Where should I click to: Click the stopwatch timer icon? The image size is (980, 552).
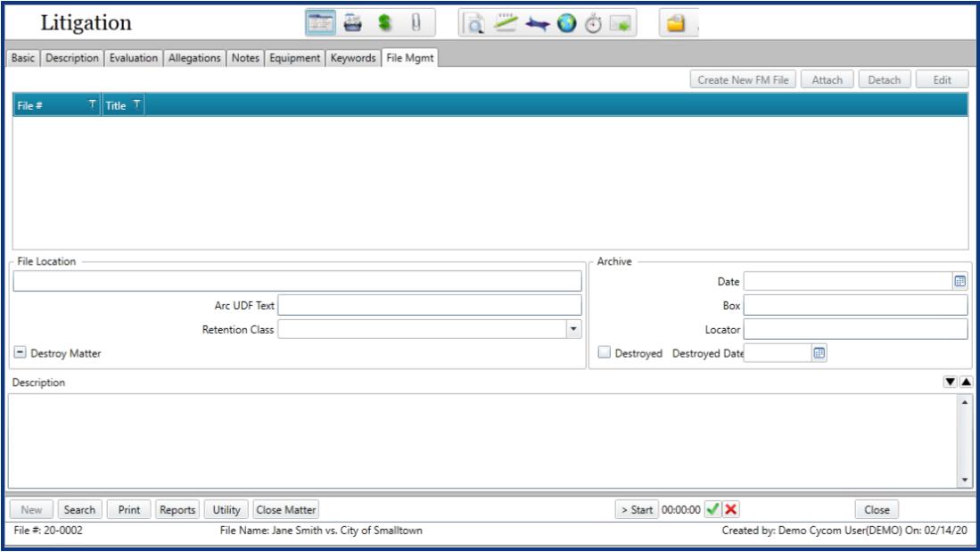593,24
